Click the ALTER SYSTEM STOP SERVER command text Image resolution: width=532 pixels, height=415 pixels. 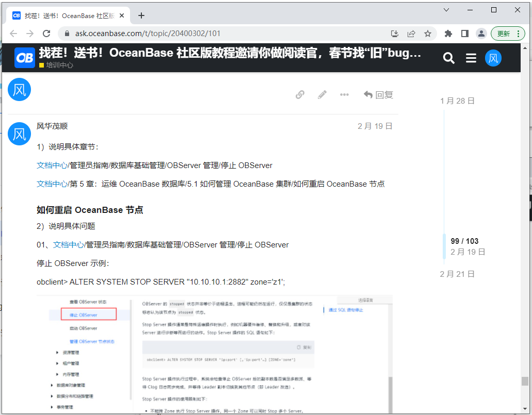click(x=161, y=282)
